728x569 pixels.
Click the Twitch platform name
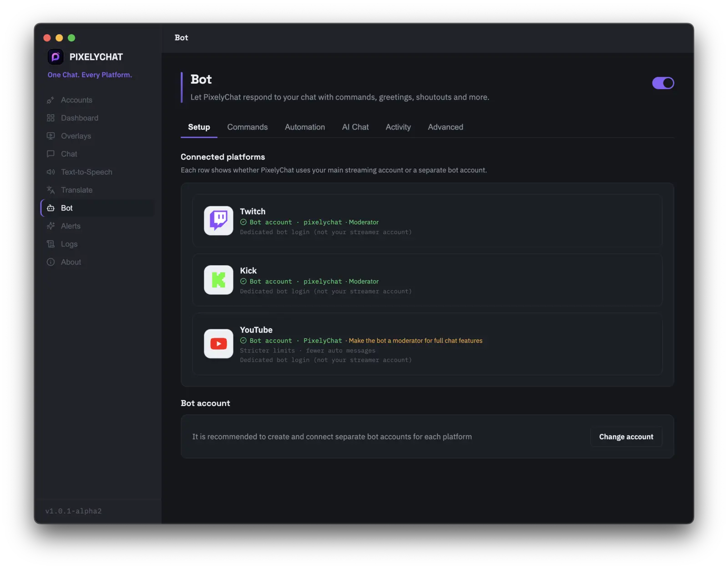coord(253,211)
